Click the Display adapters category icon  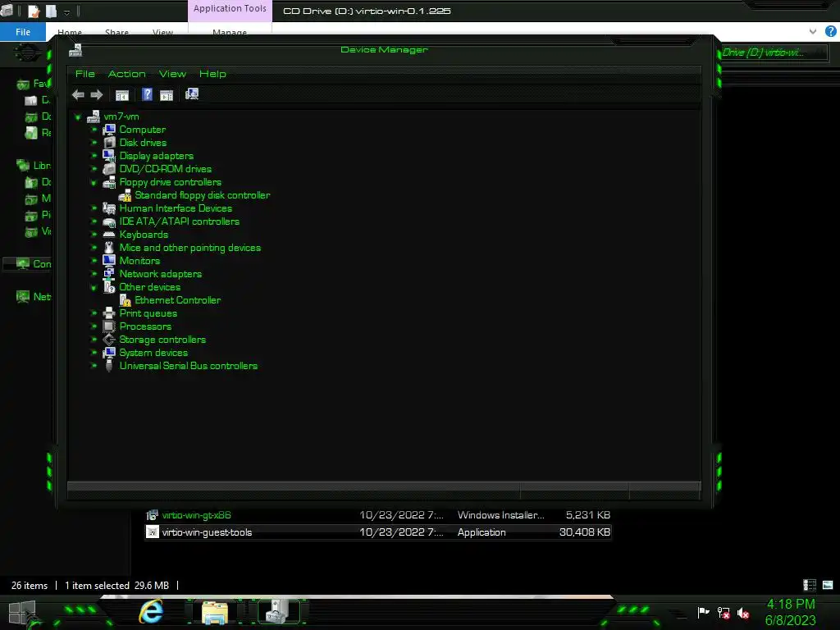click(109, 156)
